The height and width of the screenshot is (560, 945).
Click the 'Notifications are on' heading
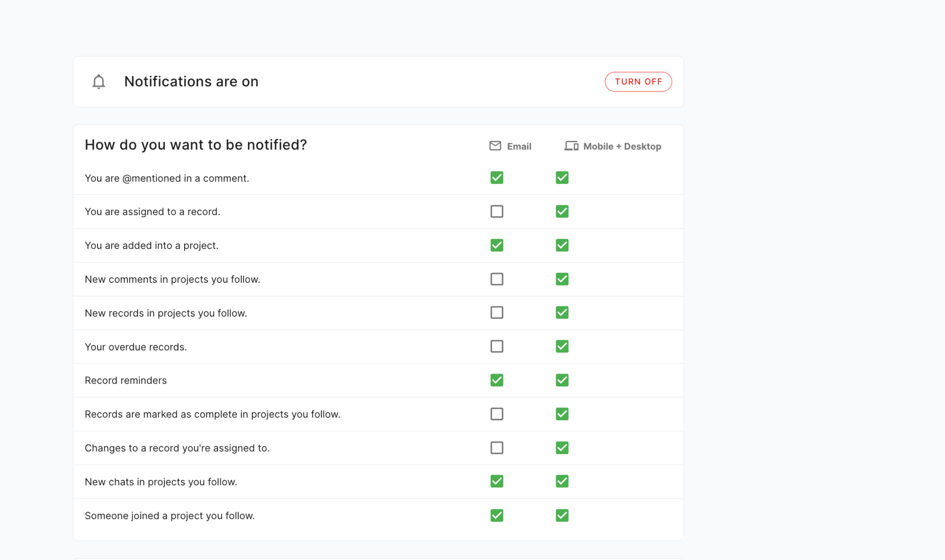pyautogui.click(x=191, y=82)
